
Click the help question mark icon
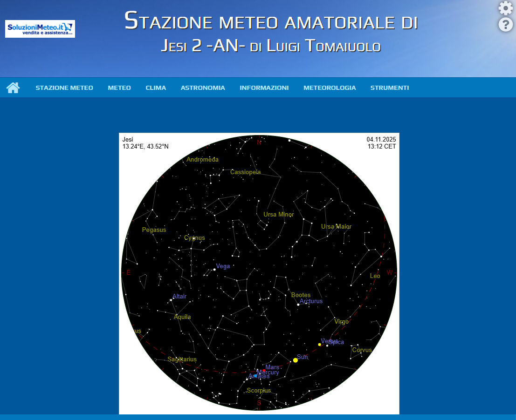coord(505,25)
